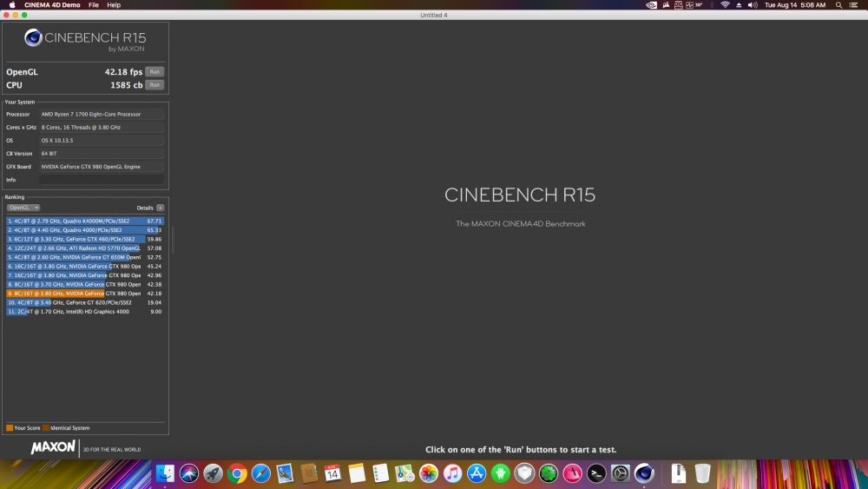Open Finder from the dock
Image resolution: width=868 pixels, height=489 pixels.
165,473
